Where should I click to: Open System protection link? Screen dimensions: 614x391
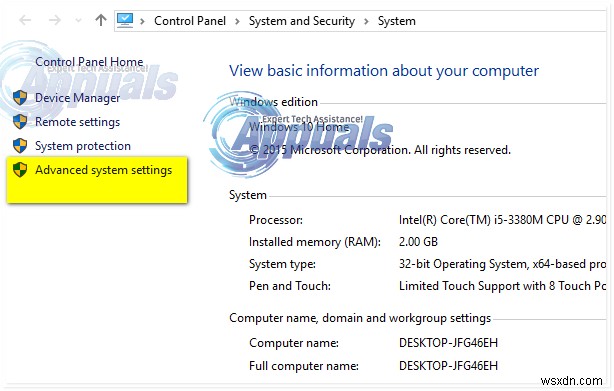pos(83,146)
